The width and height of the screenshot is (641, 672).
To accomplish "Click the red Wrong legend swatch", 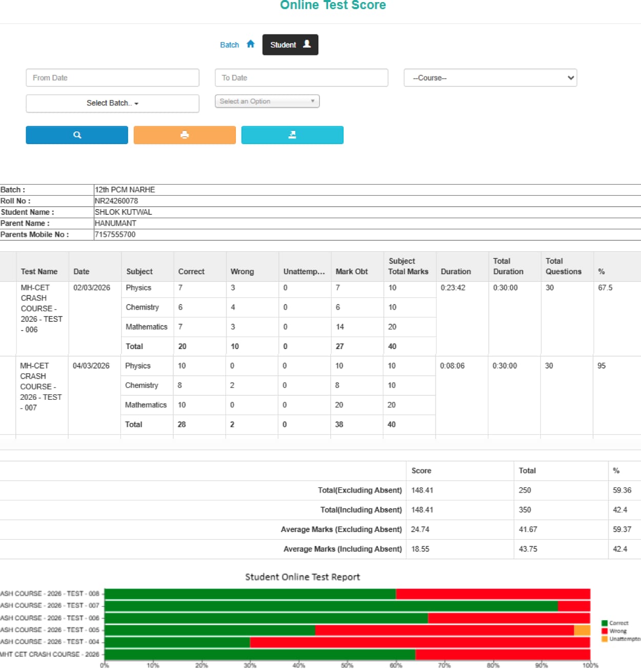I will coord(604,631).
